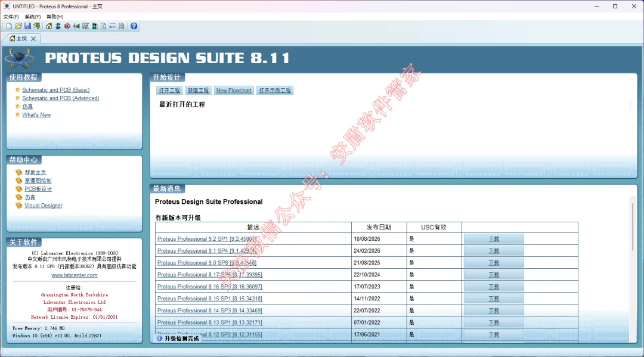Click the blue Help question mark icon
Image resolution: width=644 pixels, height=357 pixels.
click(x=134, y=26)
